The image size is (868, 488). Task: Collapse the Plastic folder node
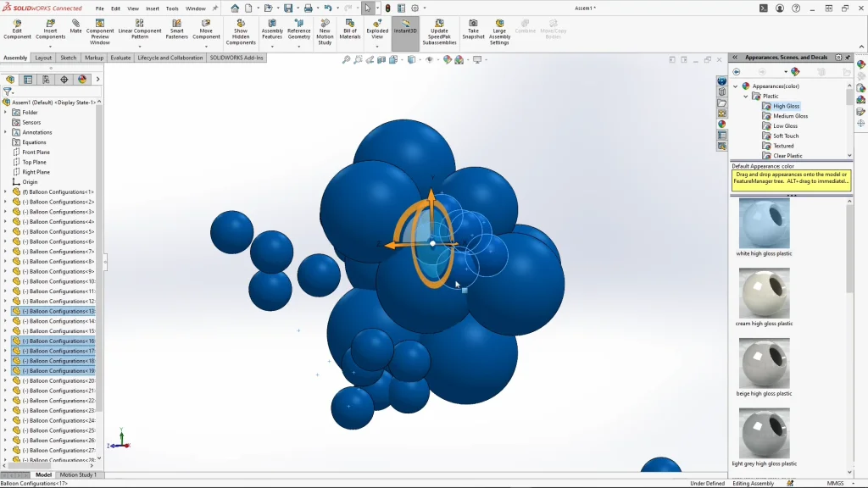click(x=746, y=97)
